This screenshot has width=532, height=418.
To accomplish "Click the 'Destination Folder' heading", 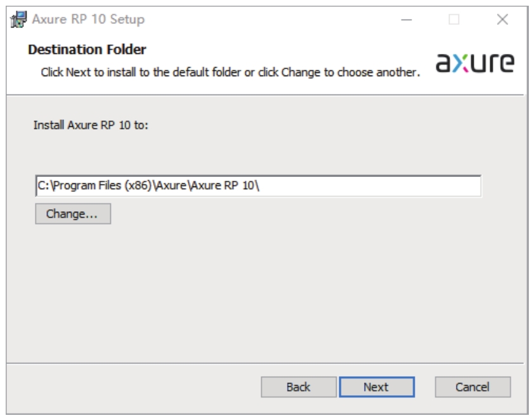I will (x=88, y=49).
